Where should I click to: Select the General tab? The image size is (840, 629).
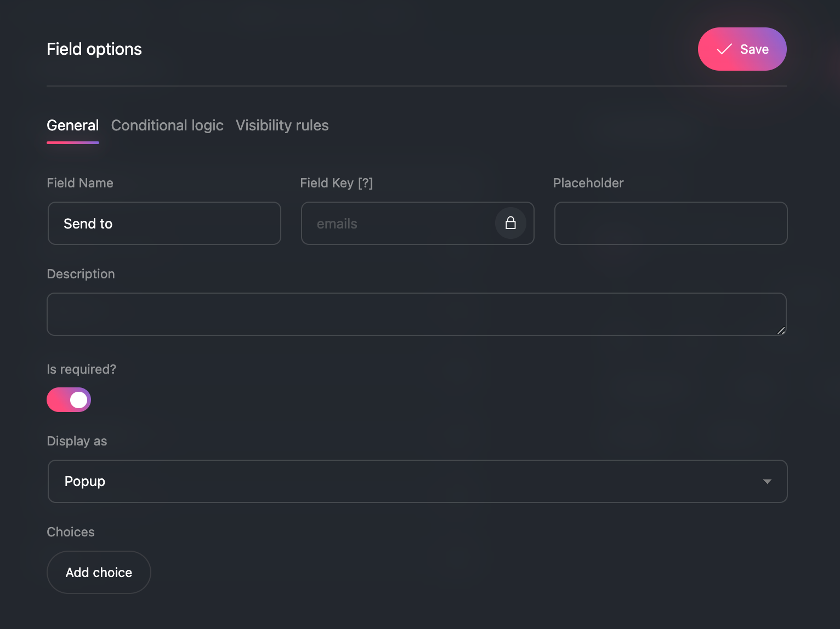72,125
